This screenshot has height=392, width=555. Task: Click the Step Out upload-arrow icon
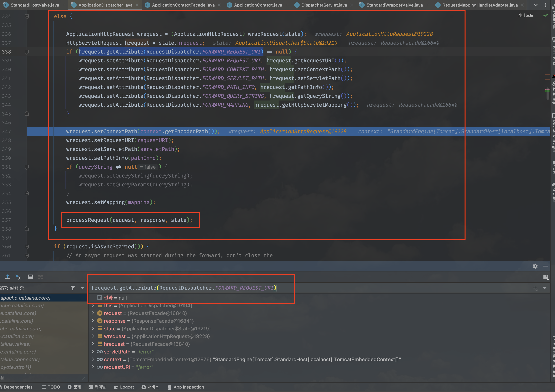click(x=8, y=277)
